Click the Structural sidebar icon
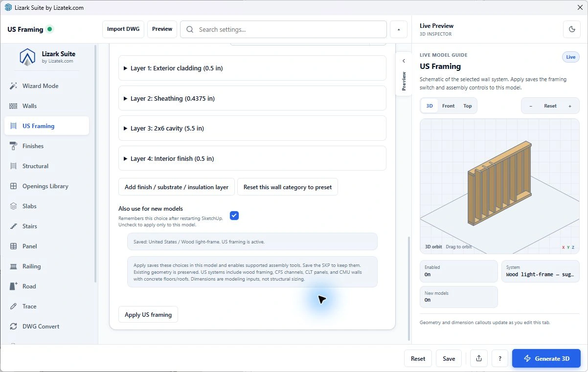 coord(13,166)
